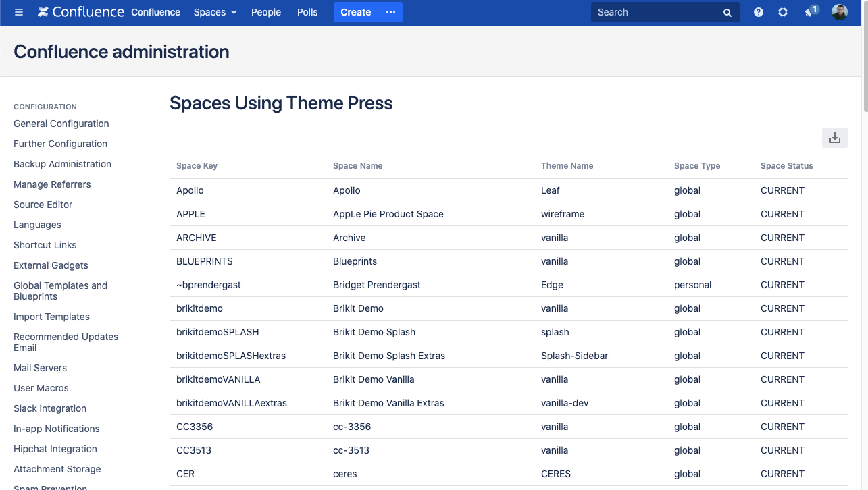This screenshot has height=490, width=868.
Task: Select the brikitdemoVANILLA space key
Action: [x=218, y=379]
